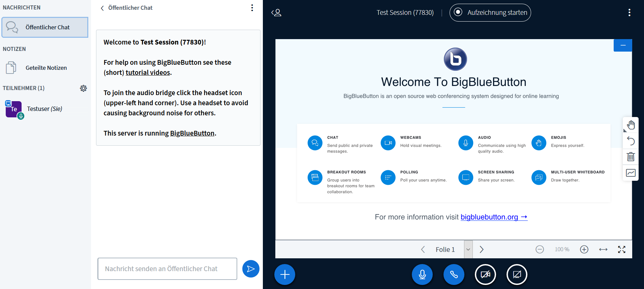The width and height of the screenshot is (644, 289).
Task: Toggle the user list panel
Action: [x=276, y=13]
